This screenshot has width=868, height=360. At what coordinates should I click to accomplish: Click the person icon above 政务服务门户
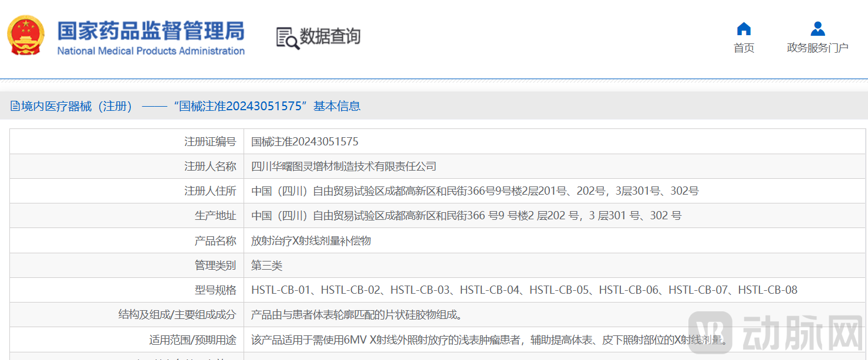pyautogui.click(x=816, y=28)
